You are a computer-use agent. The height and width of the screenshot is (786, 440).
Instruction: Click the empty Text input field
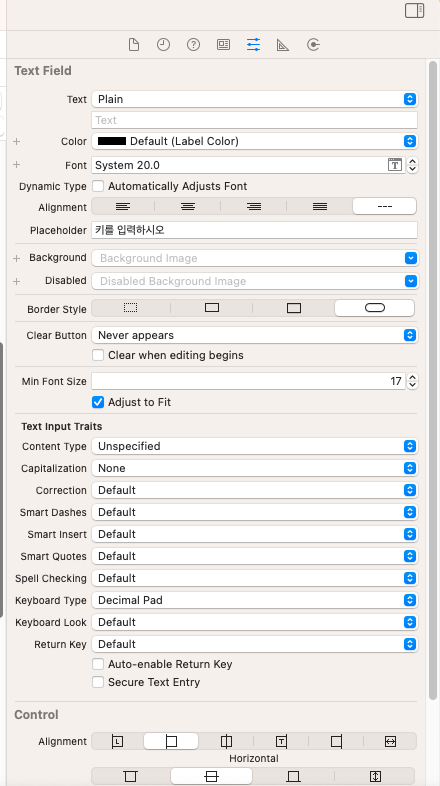[255, 120]
